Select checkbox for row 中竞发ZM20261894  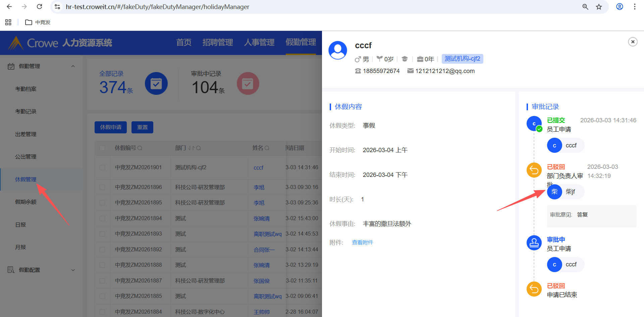point(102,218)
